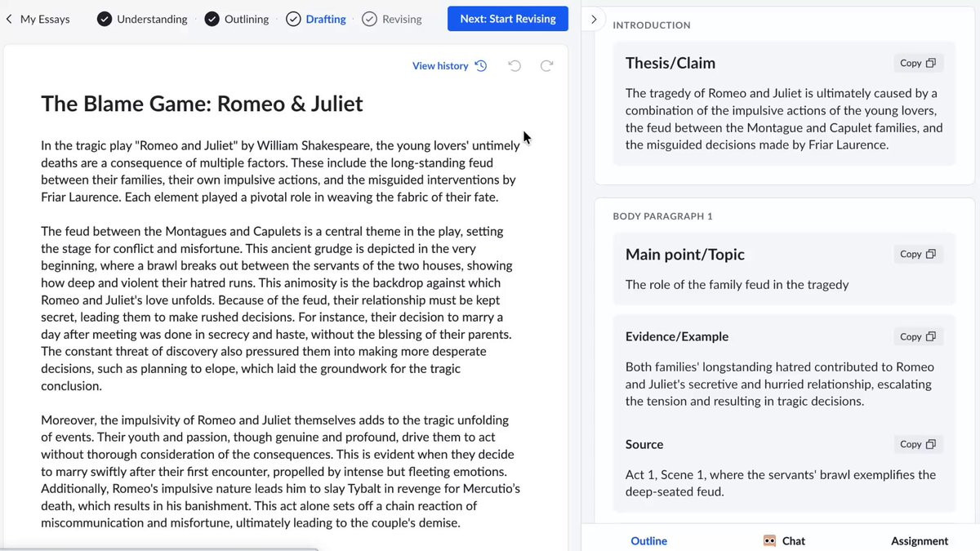This screenshot has height=551, width=980.
Task: Open the Chat tab
Action: coord(793,540)
